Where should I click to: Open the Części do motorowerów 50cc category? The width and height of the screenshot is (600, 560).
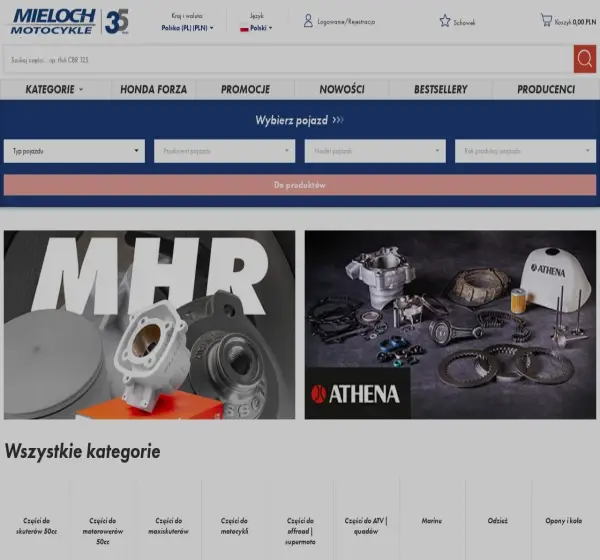pos(103,531)
